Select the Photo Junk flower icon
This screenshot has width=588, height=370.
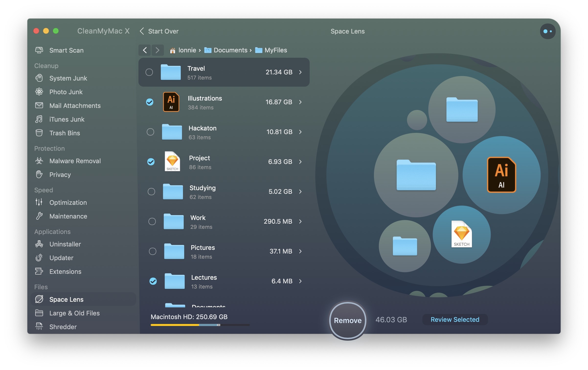(39, 92)
